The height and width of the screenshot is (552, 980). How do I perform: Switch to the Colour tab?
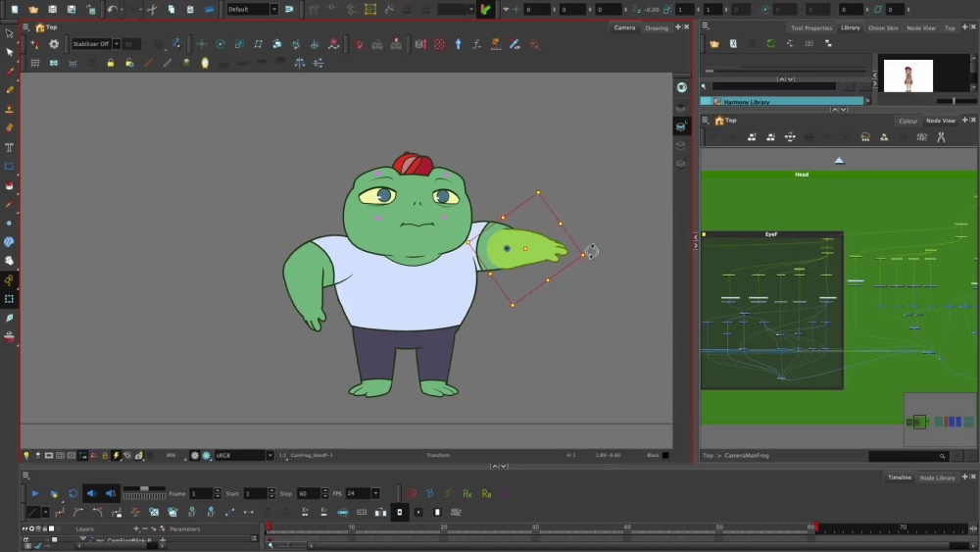[907, 122]
